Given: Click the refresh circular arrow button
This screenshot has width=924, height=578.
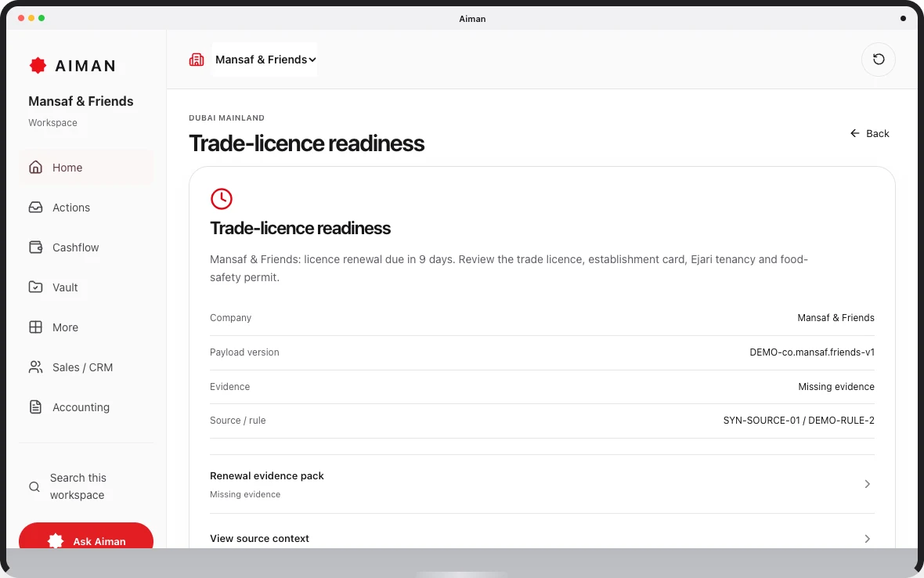Looking at the screenshot, I should [x=878, y=59].
